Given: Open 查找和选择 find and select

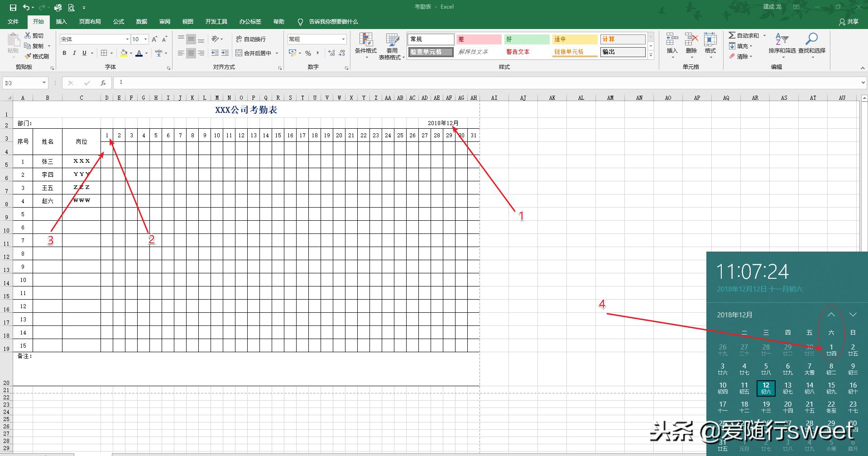Looking at the screenshot, I should click(x=811, y=45).
